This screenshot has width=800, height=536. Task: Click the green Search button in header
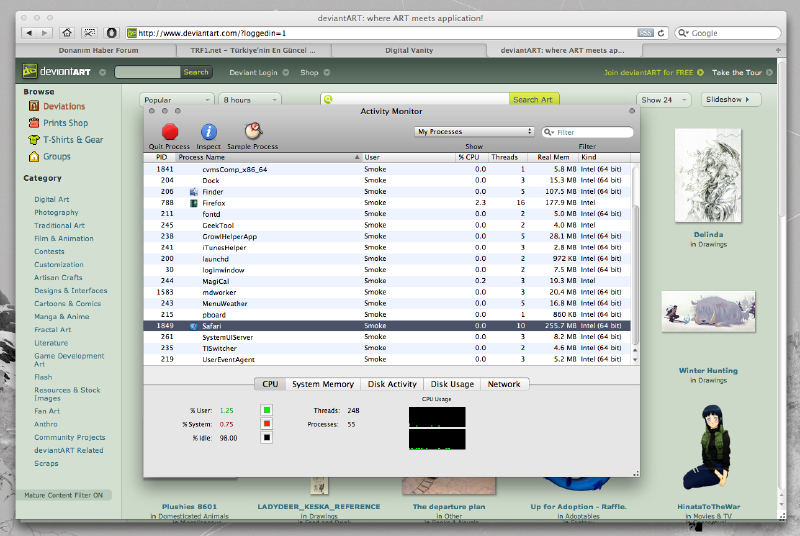196,72
